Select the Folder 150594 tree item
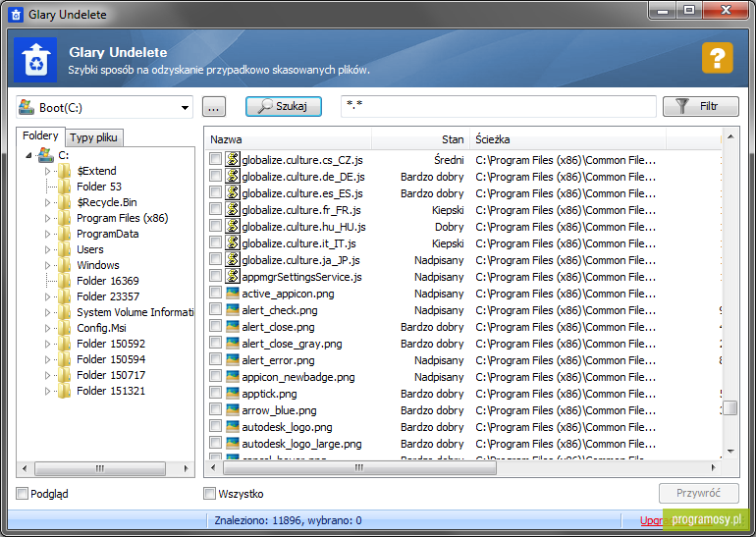The height and width of the screenshot is (537, 756). [111, 359]
